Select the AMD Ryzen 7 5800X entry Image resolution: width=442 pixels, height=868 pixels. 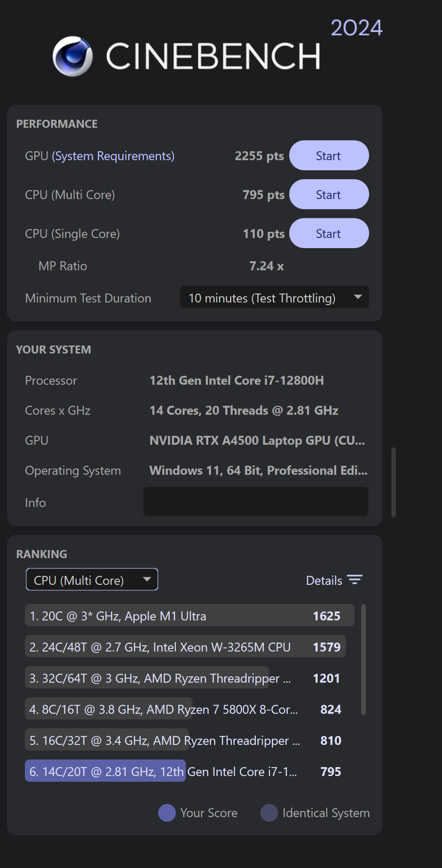tap(185, 709)
